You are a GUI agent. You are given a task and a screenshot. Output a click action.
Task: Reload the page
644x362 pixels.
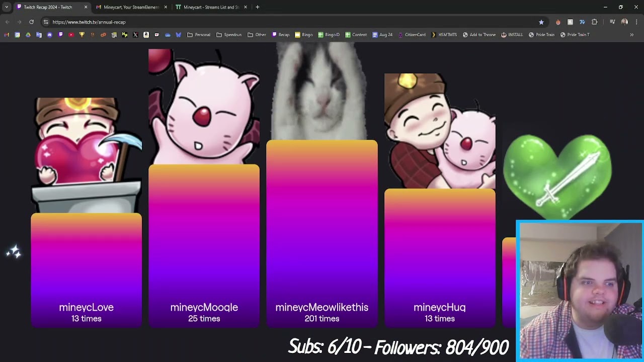(31, 22)
